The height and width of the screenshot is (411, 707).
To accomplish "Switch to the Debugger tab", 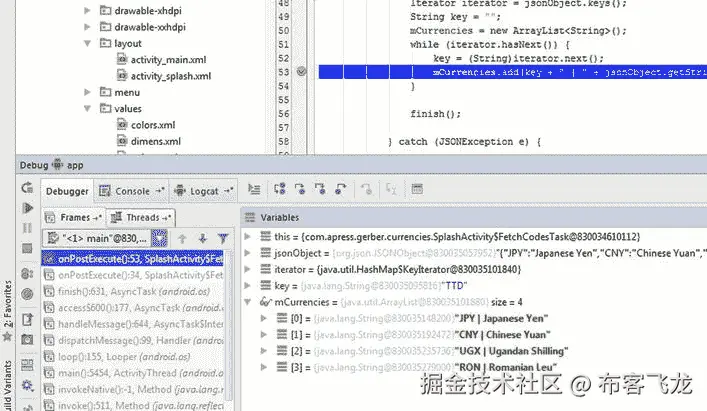I will 67,191.
